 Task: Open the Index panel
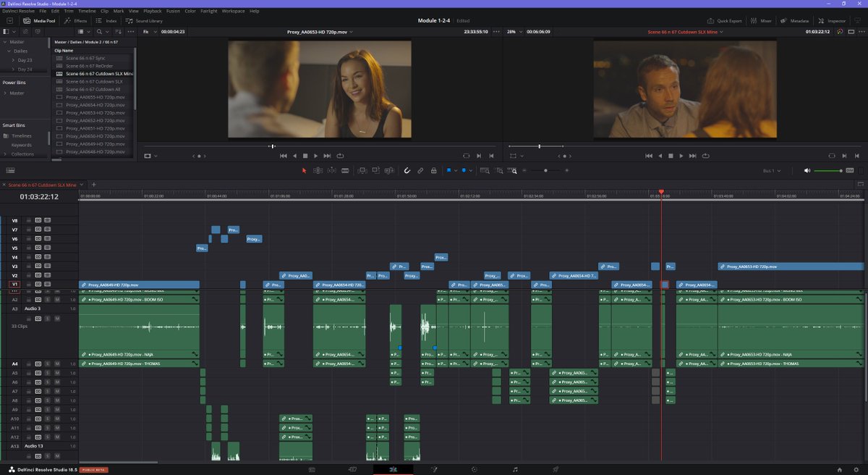coord(106,21)
